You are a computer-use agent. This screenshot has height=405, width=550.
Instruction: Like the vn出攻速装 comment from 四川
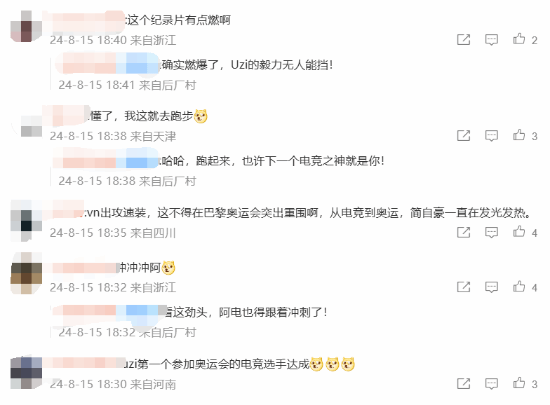(x=519, y=232)
